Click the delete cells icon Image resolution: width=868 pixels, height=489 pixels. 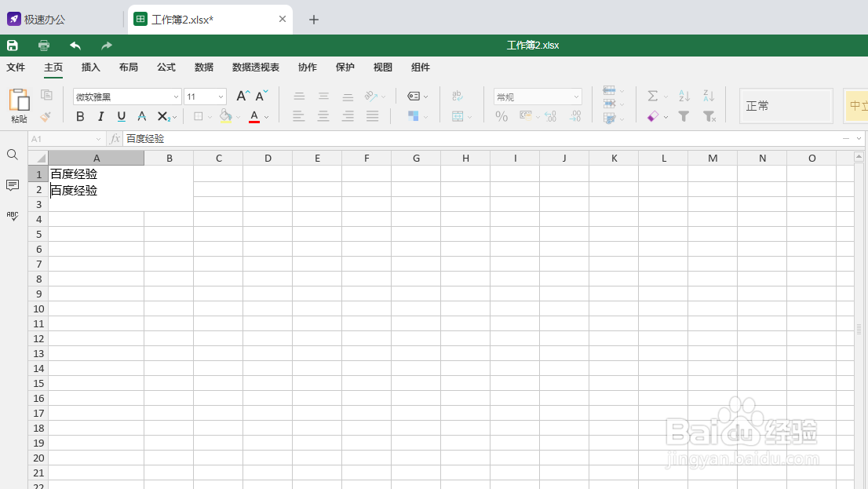609,104
